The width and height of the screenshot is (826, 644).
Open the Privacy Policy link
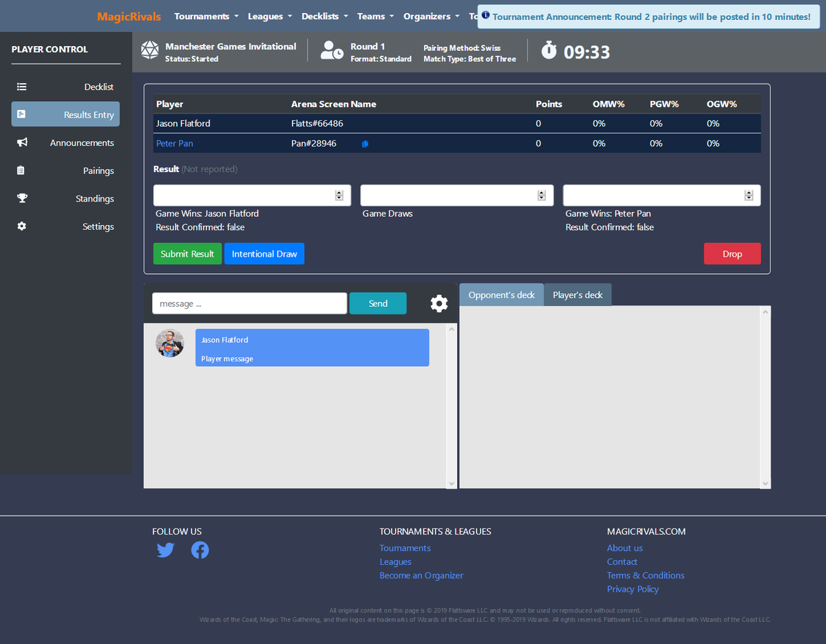click(633, 589)
